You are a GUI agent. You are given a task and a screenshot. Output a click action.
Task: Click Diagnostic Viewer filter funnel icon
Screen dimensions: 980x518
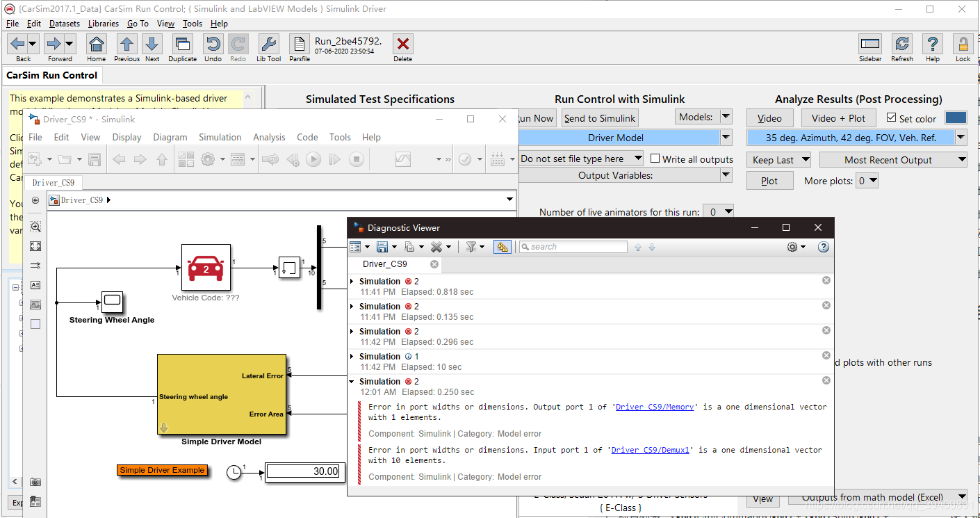point(471,247)
